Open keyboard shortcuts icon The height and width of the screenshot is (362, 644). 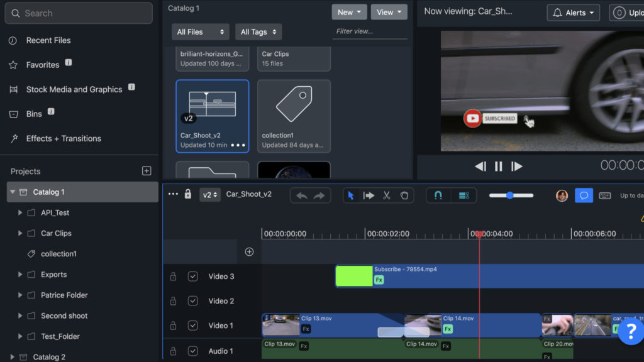point(605,195)
